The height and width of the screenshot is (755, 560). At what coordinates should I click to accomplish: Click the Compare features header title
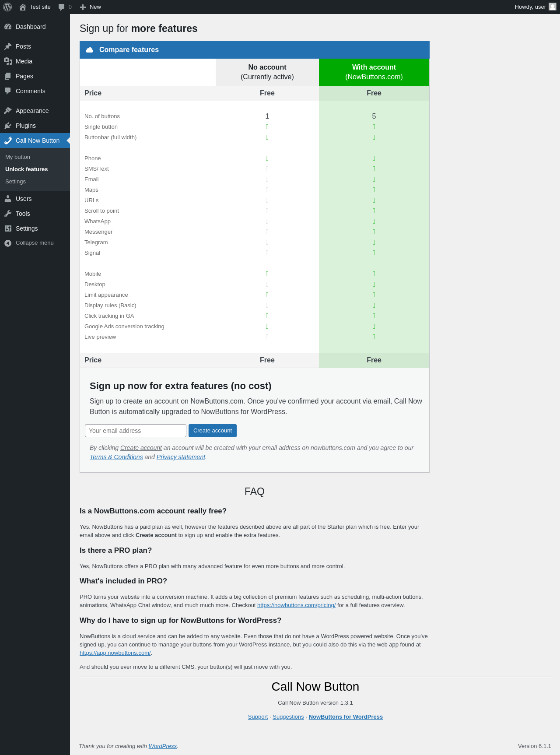coord(129,50)
